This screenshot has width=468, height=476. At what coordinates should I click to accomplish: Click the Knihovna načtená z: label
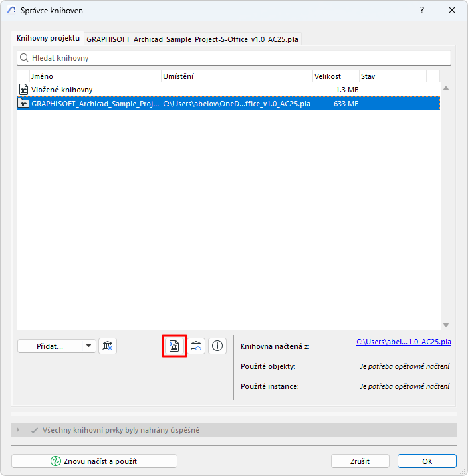click(275, 346)
